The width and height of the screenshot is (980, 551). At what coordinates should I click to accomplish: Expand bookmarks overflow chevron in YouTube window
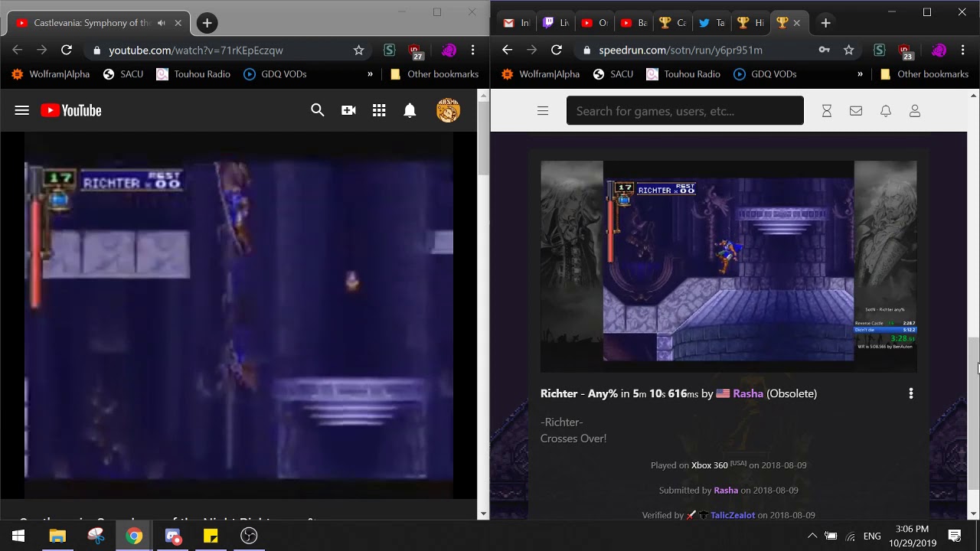370,74
